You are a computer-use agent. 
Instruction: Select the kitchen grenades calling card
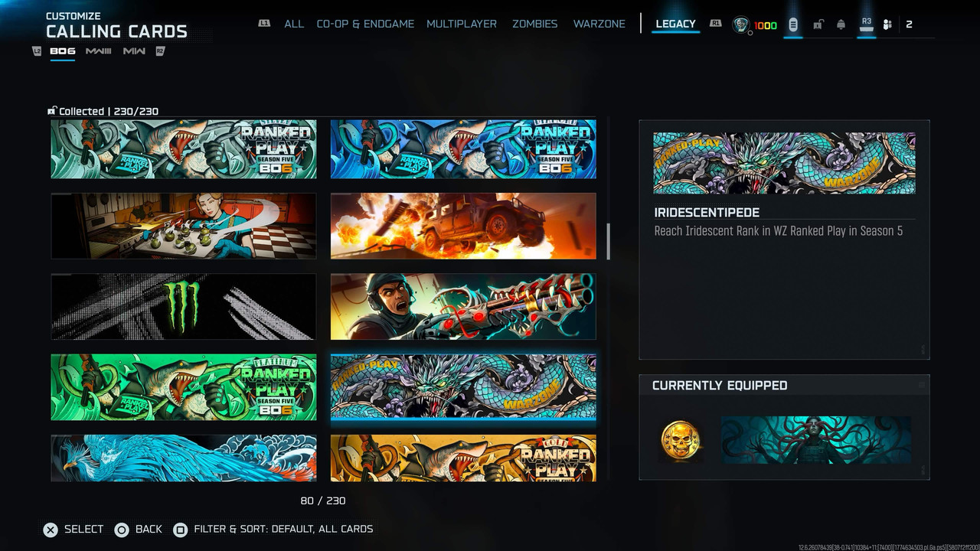click(184, 226)
